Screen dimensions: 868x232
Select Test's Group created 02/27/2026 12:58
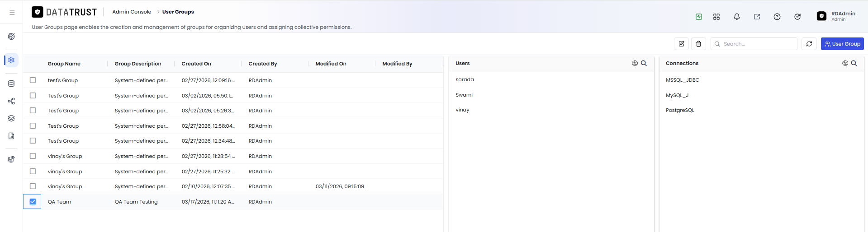tap(33, 125)
